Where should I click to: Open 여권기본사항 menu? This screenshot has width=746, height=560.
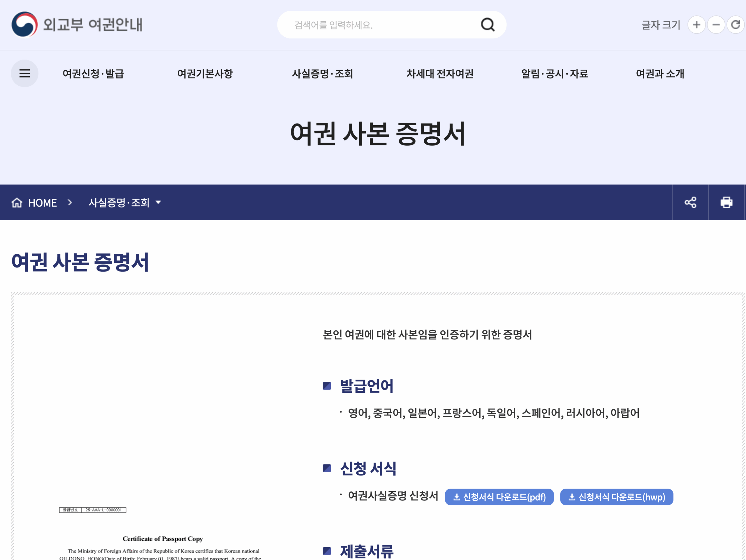[205, 73]
